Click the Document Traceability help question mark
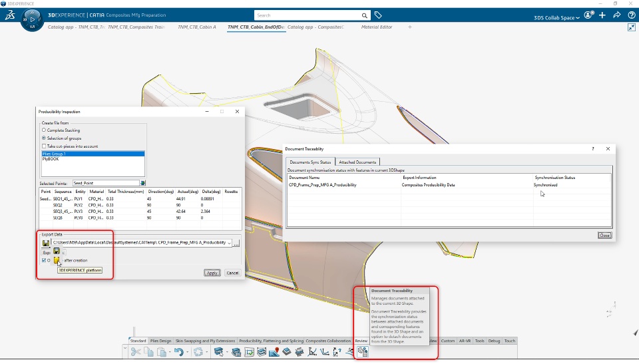Screen dimensions: 639x364 [x=593, y=149]
